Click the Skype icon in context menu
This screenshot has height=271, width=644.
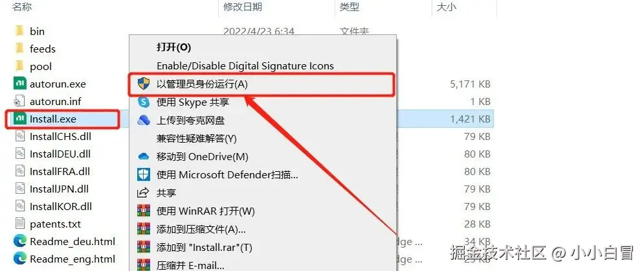(143, 102)
